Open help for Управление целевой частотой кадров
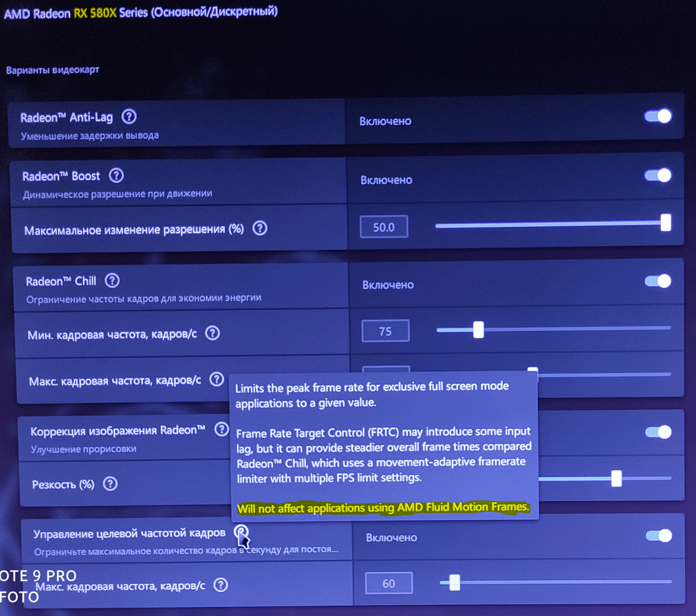 coord(241,531)
